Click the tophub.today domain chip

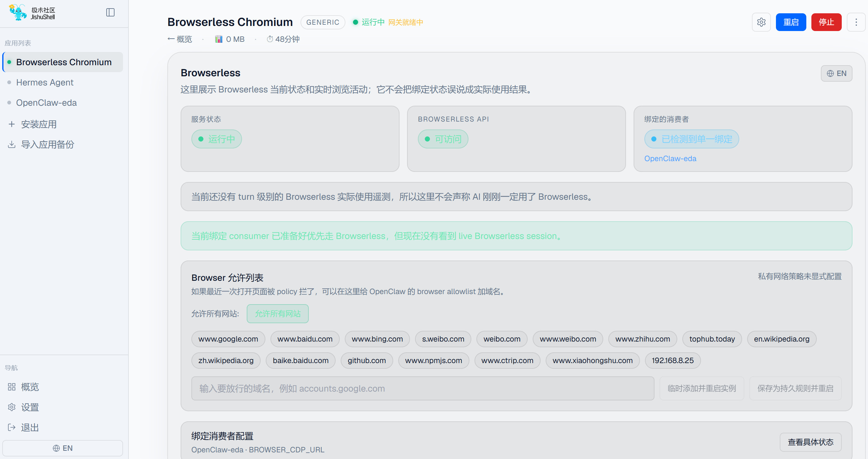(712, 339)
